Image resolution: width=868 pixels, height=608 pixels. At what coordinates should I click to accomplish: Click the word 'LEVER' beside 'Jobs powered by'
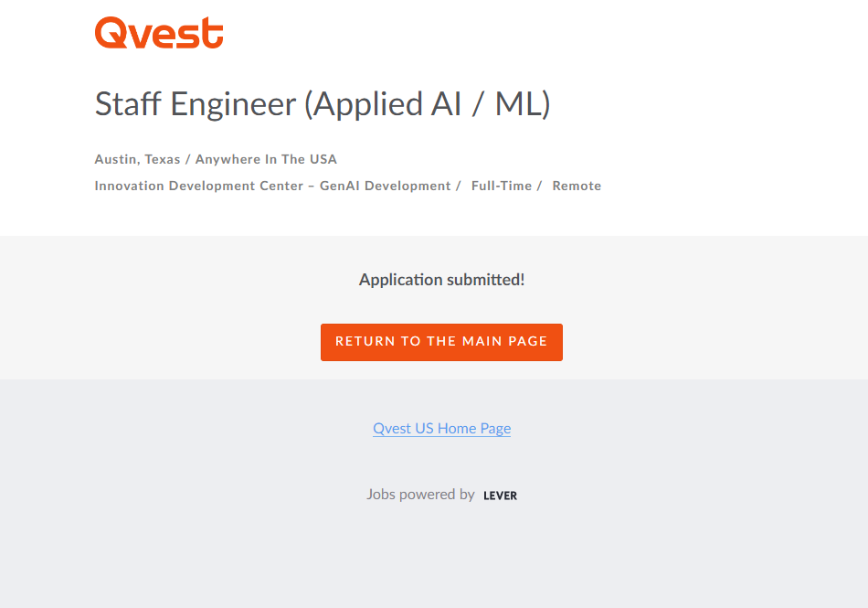(500, 496)
